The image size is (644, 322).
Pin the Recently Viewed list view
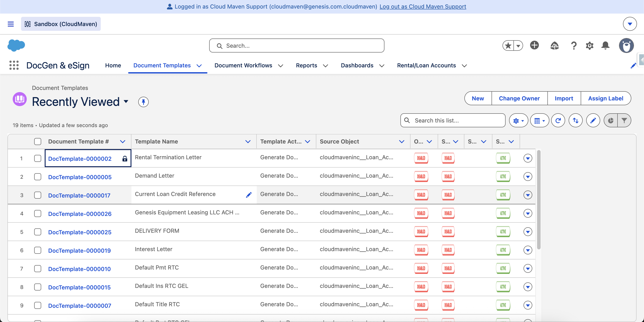[x=143, y=102]
